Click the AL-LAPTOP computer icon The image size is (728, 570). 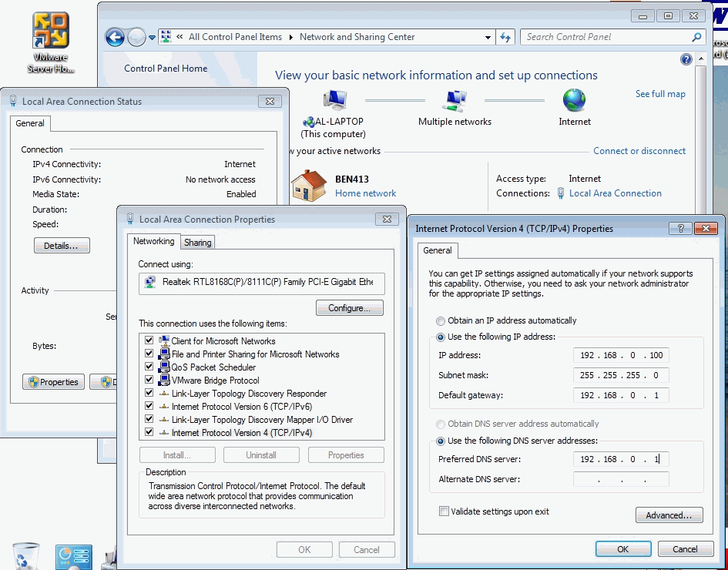[x=337, y=100]
